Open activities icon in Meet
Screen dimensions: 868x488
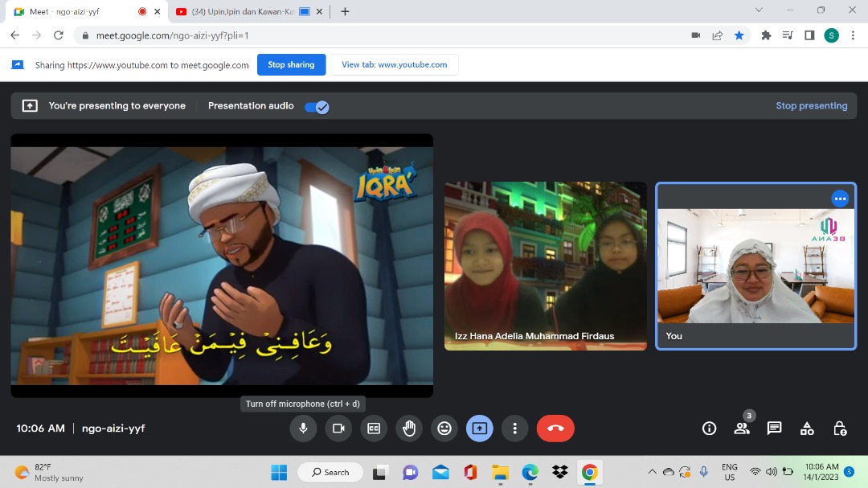click(807, 429)
